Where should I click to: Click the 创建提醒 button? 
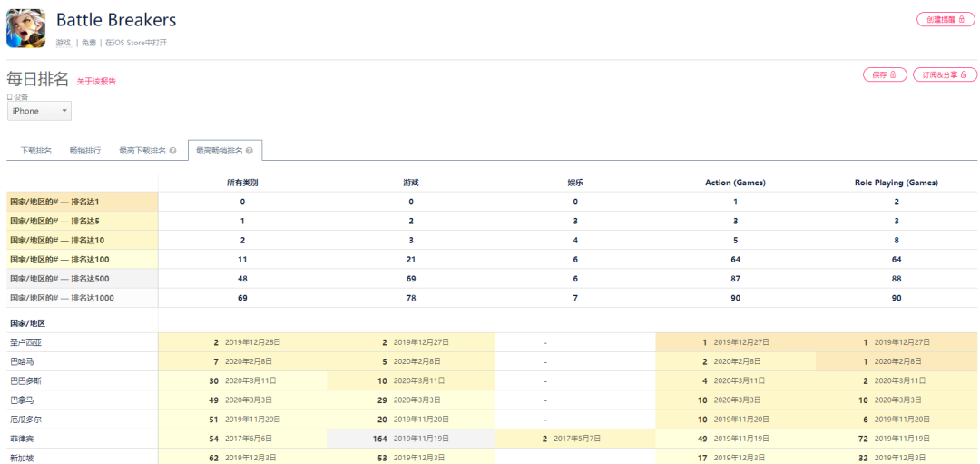[x=946, y=19]
